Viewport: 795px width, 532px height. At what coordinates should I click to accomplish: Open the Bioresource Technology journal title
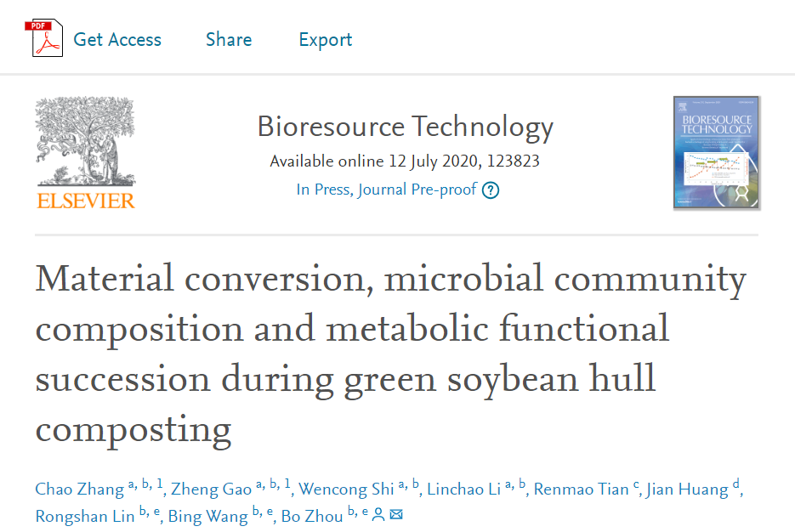click(x=405, y=127)
